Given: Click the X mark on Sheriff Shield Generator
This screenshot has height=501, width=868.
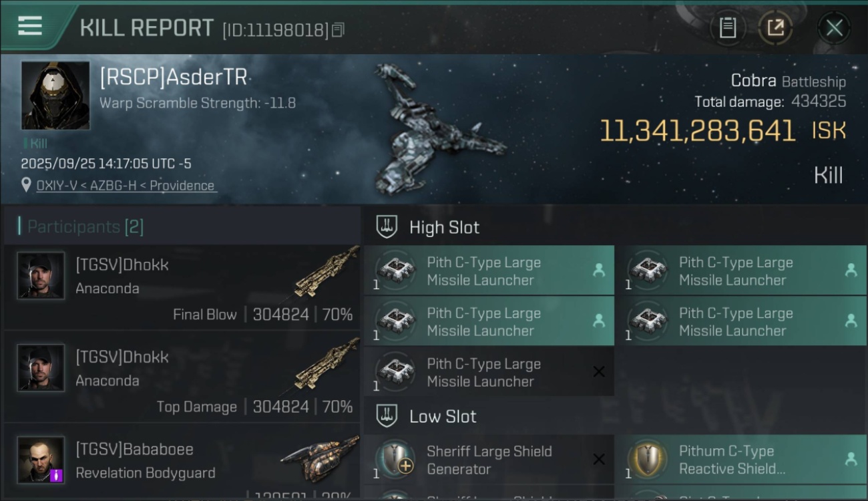Looking at the screenshot, I should 599,459.
